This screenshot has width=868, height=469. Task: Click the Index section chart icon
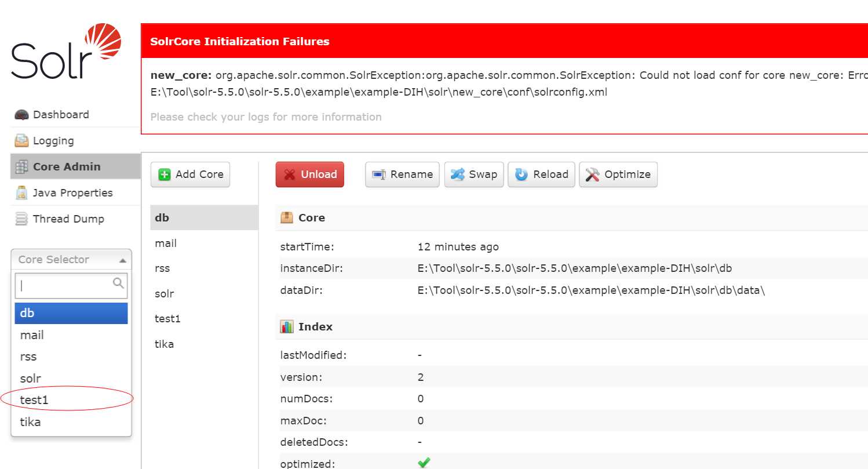(x=287, y=326)
